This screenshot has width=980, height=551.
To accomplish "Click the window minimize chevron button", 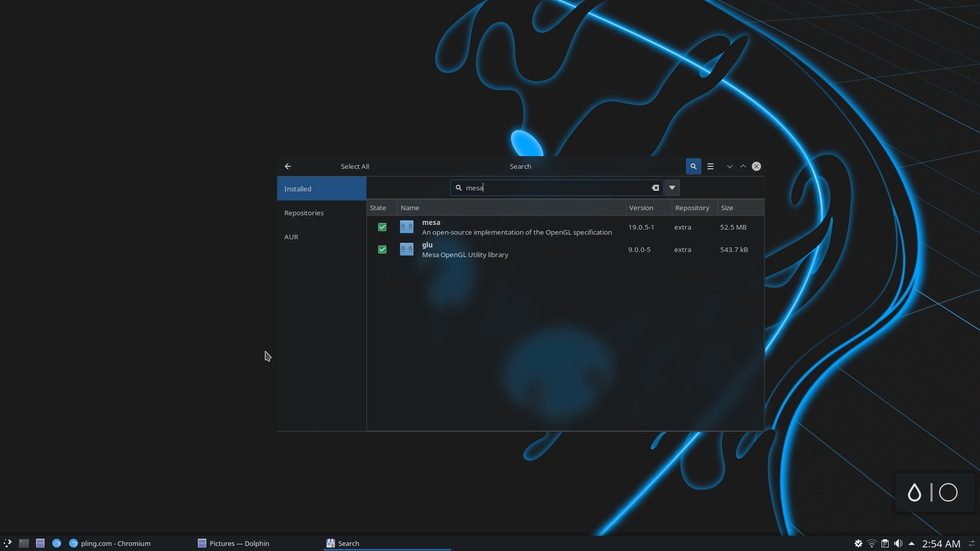I will click(730, 166).
